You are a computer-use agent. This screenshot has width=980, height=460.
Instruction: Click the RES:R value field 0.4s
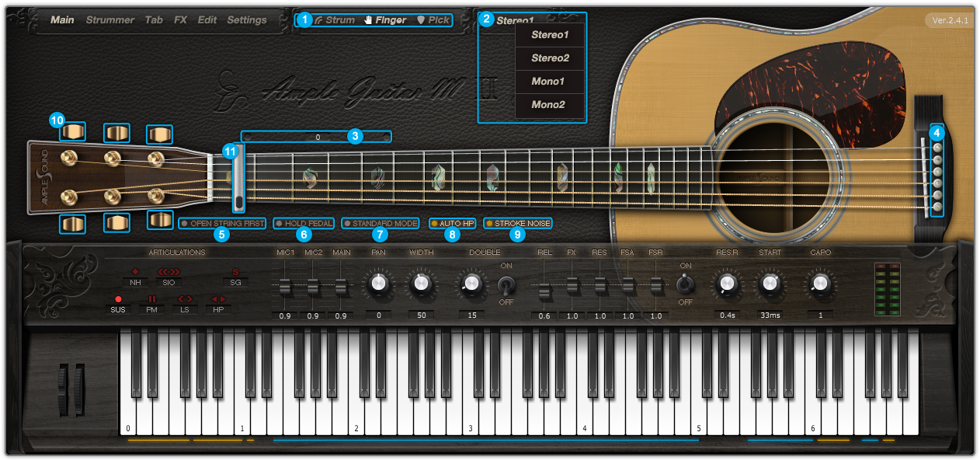coord(728,315)
